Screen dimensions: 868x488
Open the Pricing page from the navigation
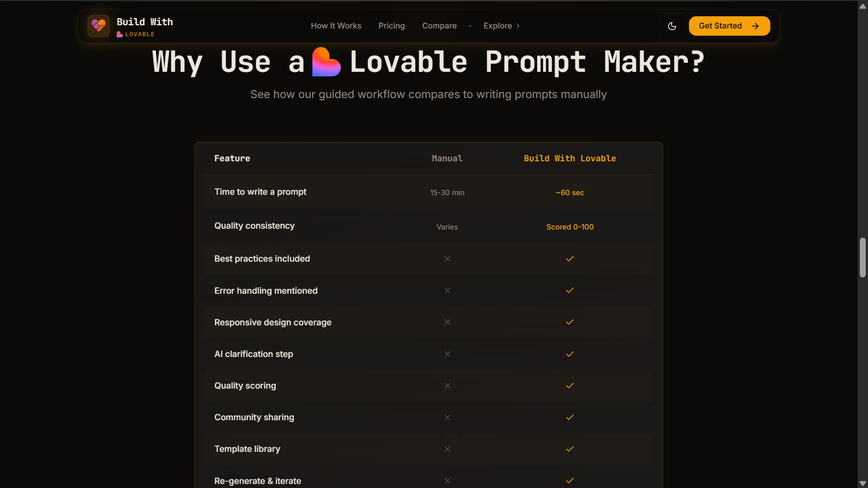[x=392, y=26]
